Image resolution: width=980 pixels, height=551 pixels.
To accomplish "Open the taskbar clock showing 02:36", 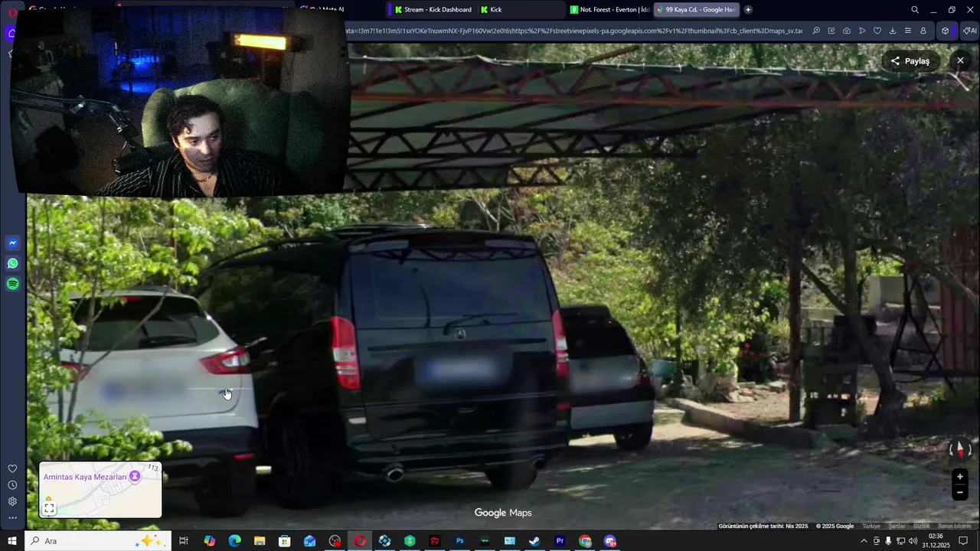I will pyautogui.click(x=935, y=541).
